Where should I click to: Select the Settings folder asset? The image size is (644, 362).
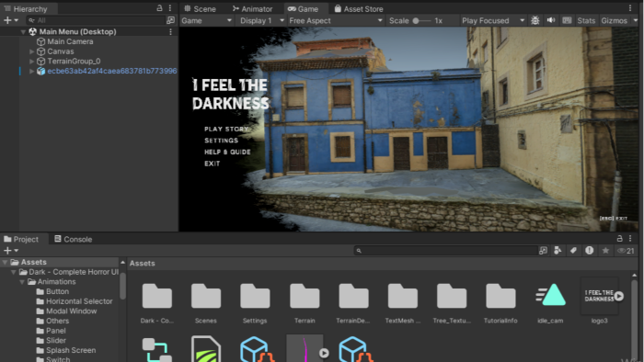pyautogui.click(x=255, y=303)
